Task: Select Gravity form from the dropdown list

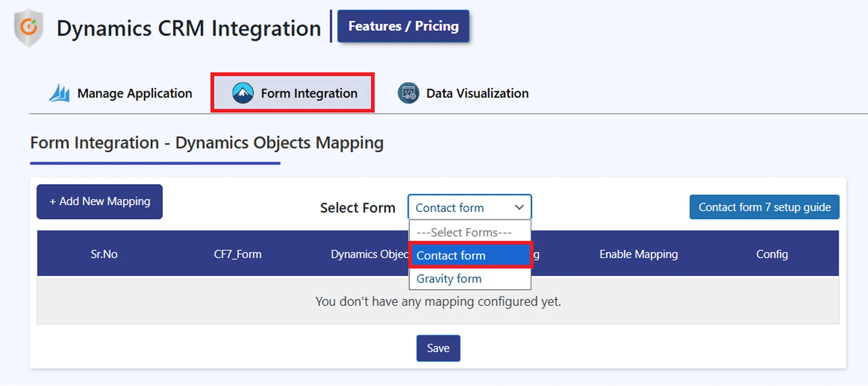Action: tap(470, 279)
